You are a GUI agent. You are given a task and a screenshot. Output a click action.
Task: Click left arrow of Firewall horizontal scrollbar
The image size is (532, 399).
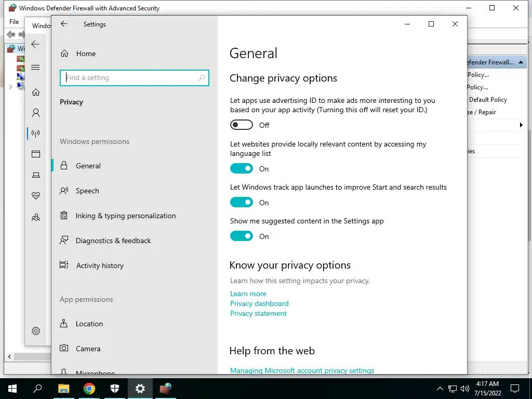tap(9, 356)
